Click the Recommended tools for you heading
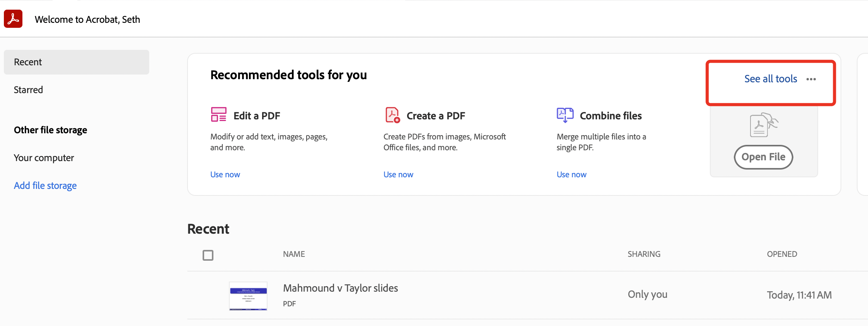Image resolution: width=868 pixels, height=326 pixels. click(288, 75)
